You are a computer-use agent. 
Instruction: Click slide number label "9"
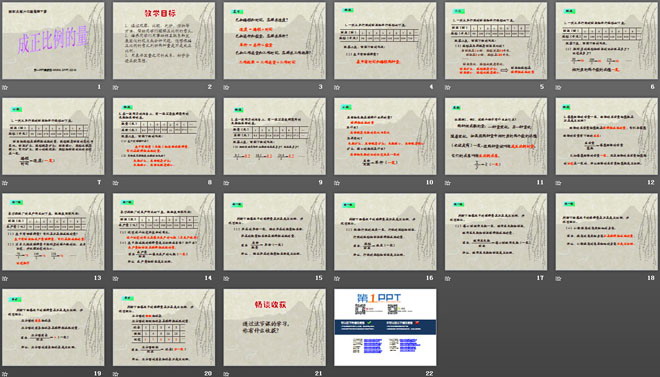pos(321,182)
